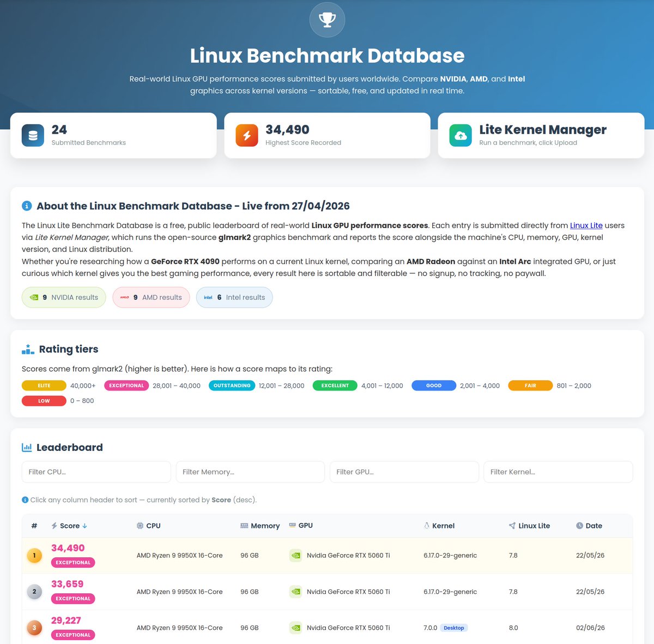Click the green EXCELLENT tier badge

(335, 386)
